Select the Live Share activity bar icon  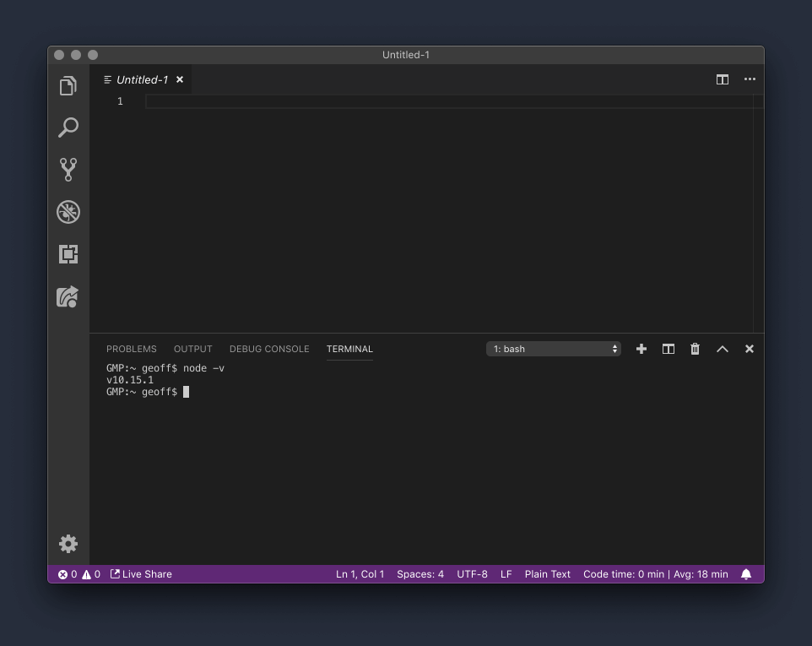pyautogui.click(x=68, y=296)
